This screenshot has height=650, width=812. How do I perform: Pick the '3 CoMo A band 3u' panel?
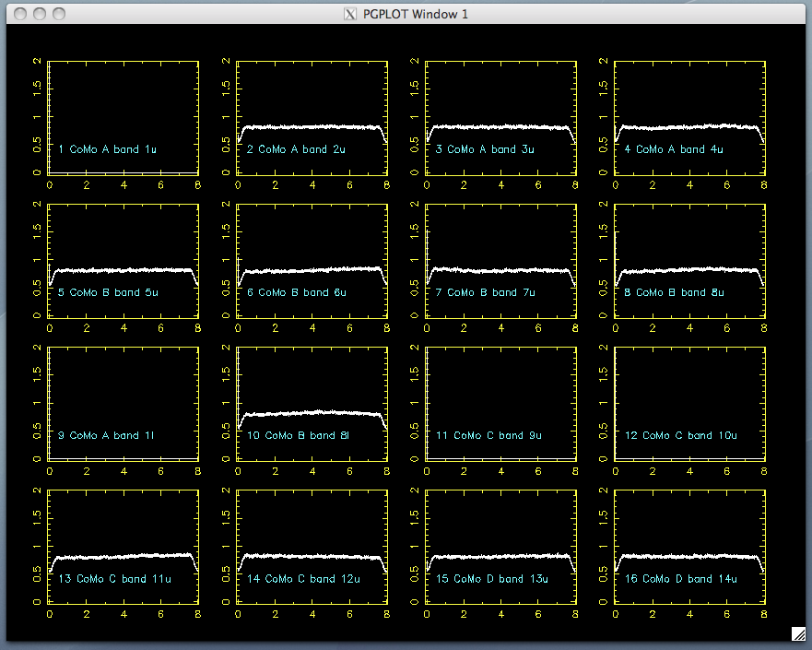pos(501,117)
